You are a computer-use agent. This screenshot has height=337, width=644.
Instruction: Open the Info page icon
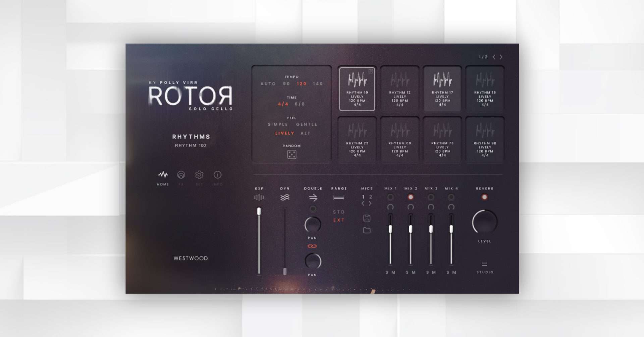(x=217, y=175)
